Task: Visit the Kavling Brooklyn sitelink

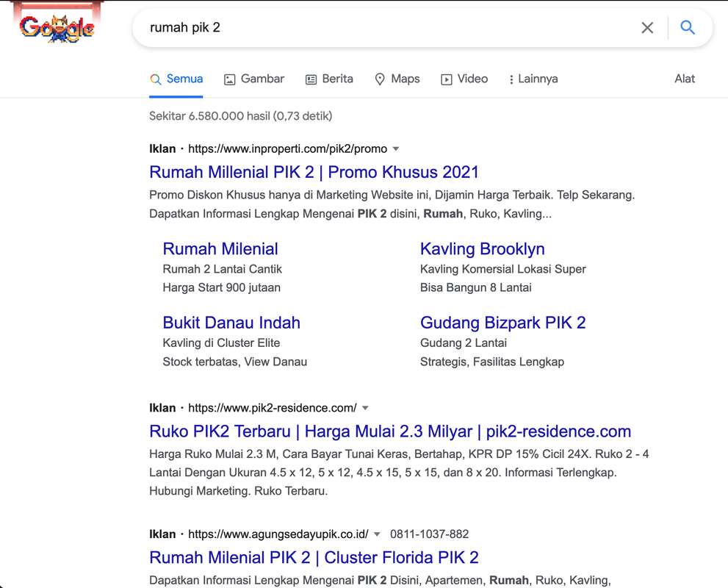Action: tap(482, 249)
